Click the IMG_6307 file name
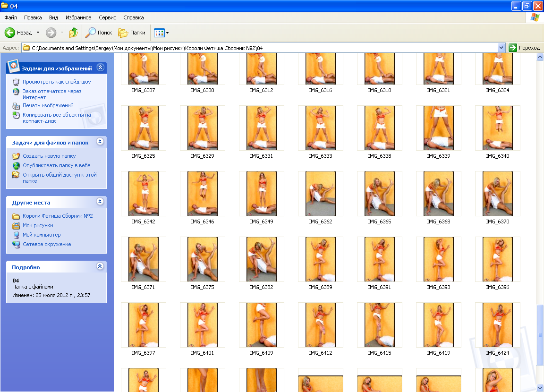544x392 pixels. coord(143,90)
